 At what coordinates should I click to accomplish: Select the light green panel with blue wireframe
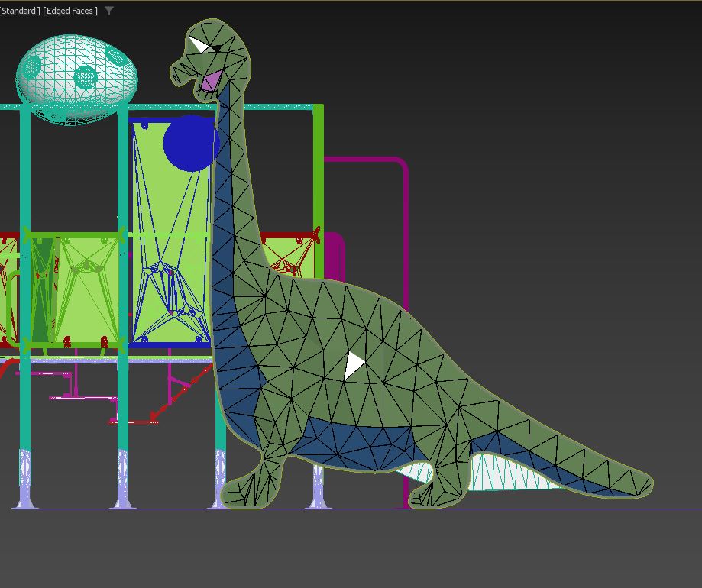164,229
